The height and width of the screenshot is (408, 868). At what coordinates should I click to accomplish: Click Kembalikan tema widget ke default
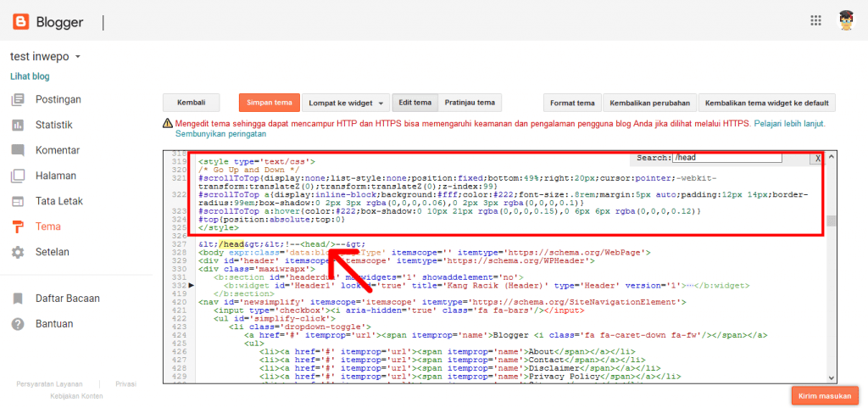(766, 103)
